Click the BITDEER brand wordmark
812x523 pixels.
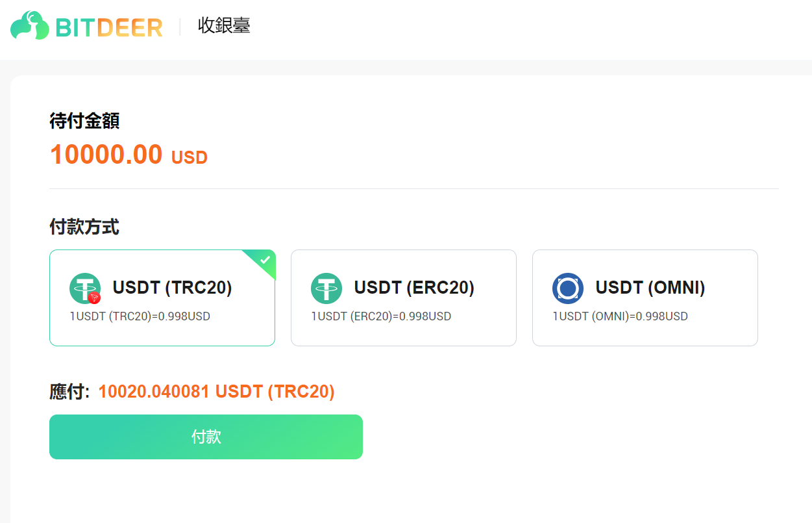[x=109, y=27]
